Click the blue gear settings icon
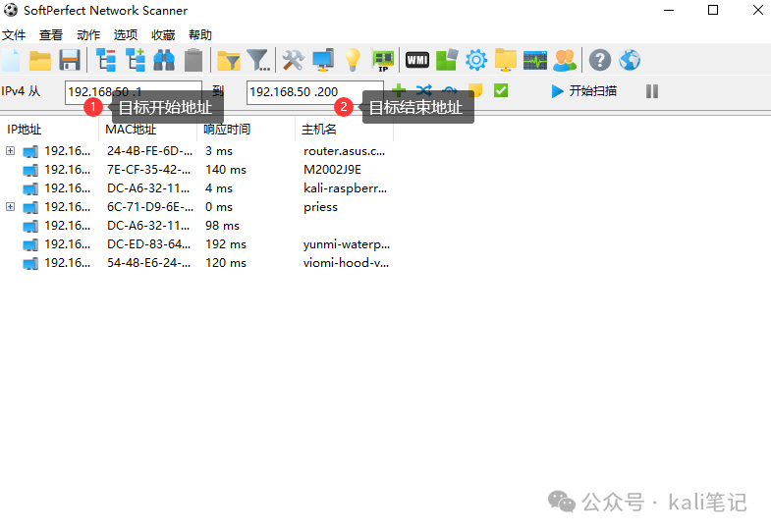The width and height of the screenshot is (771, 532). click(476, 60)
